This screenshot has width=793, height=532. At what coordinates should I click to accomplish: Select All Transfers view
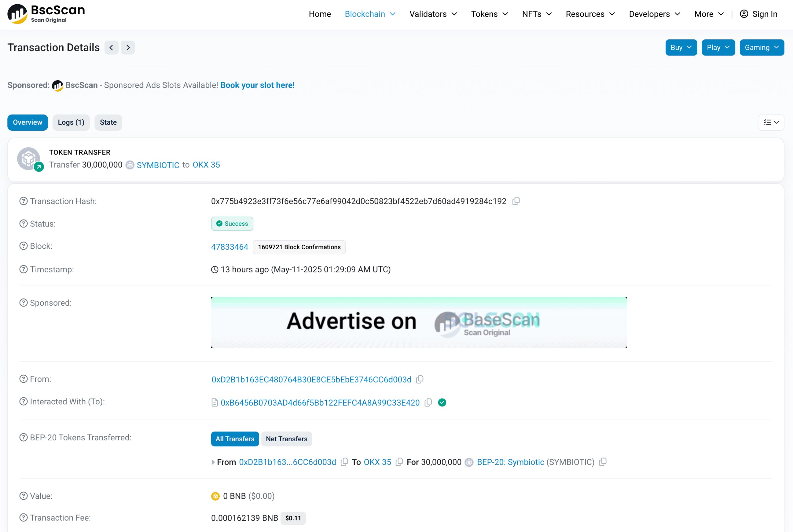pos(235,439)
